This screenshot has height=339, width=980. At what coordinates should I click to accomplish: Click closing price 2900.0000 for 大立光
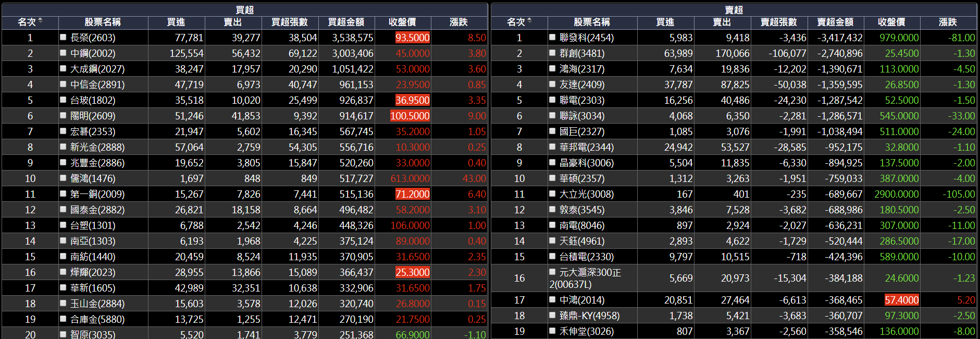tap(897, 194)
